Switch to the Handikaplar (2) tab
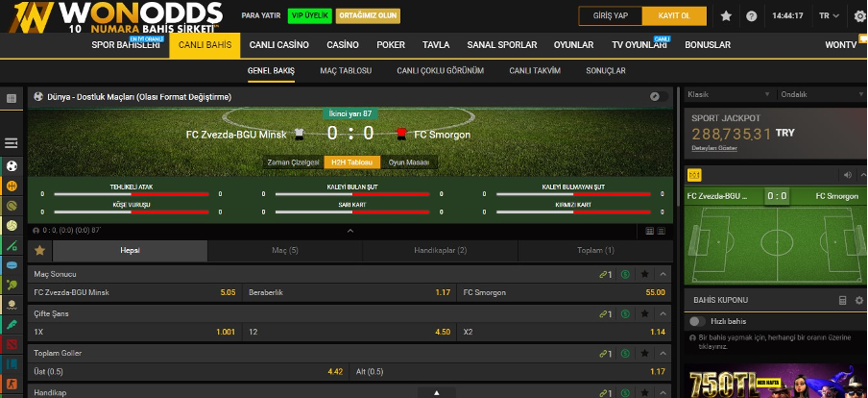This screenshot has width=868, height=398. (x=440, y=251)
